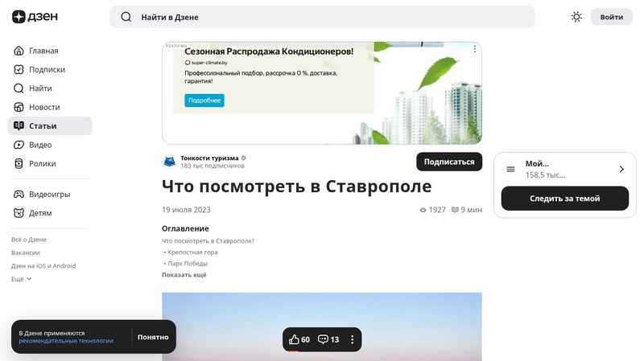Open comments via speech bubble icon
This screenshot has height=361, width=644.
click(x=323, y=339)
